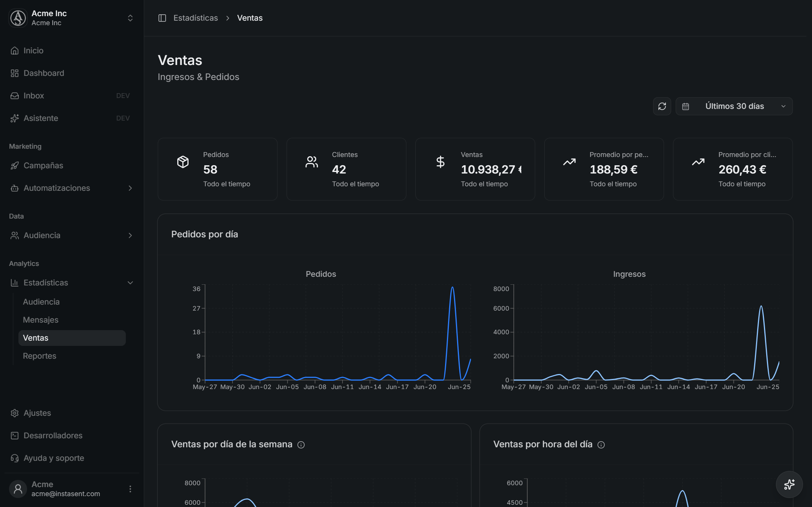Click the Estadísticas breadcrumb link
This screenshot has width=812, height=507.
[x=195, y=18]
